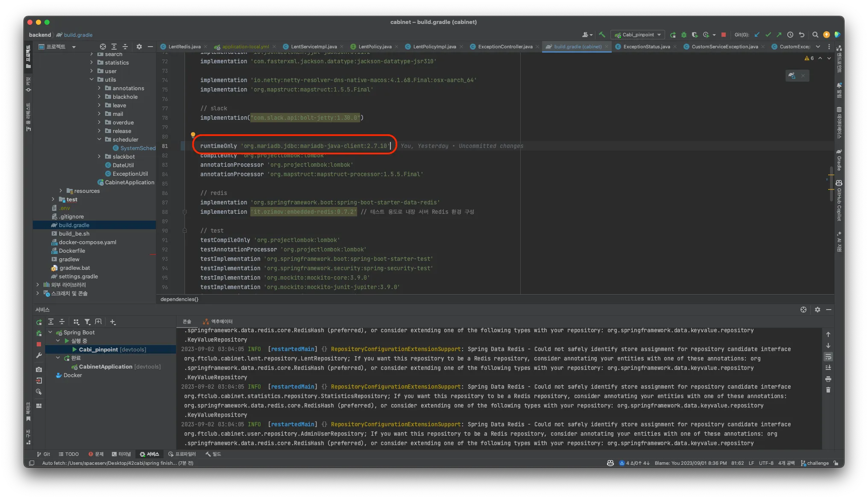Click the intention lightbulb in editor gutter

pos(193,135)
